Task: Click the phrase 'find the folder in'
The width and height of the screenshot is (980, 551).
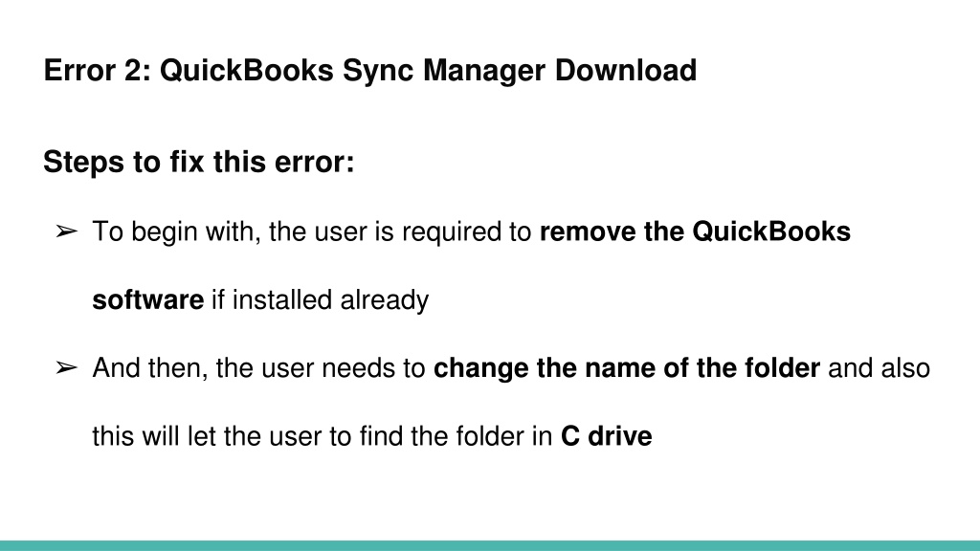Action: click(x=457, y=436)
